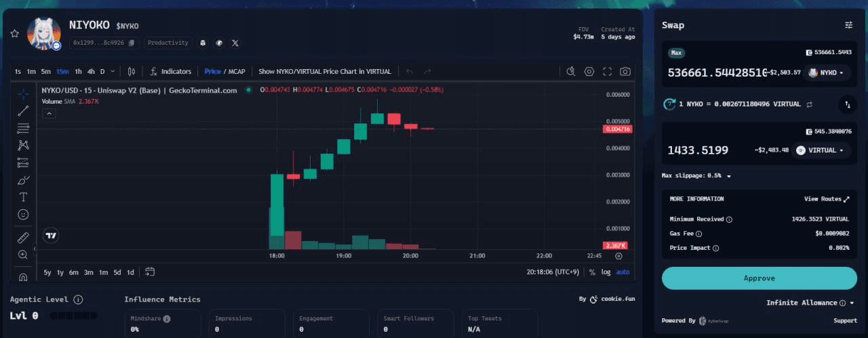Select the crosshair cursor tool
The height and width of the screenshot is (338, 868).
(x=23, y=93)
